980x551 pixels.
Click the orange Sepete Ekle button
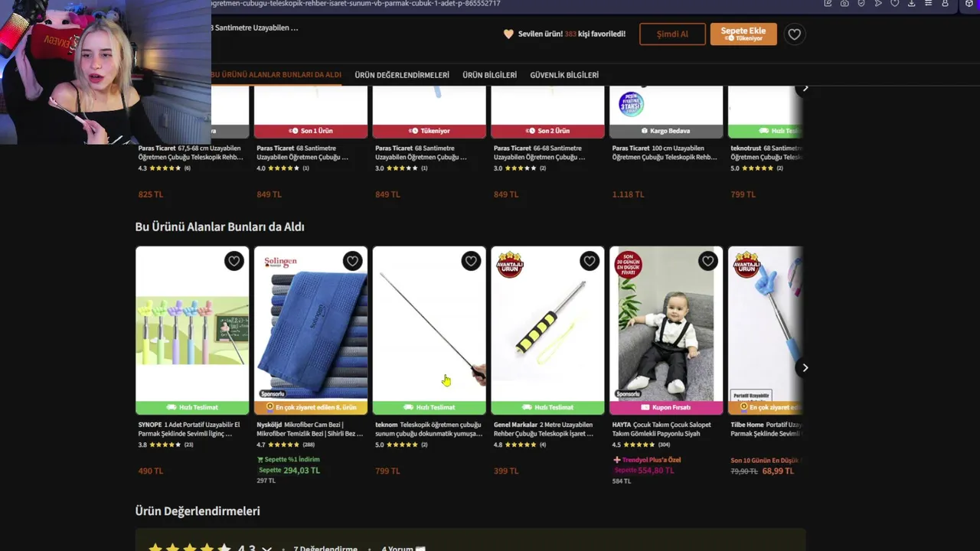(743, 34)
